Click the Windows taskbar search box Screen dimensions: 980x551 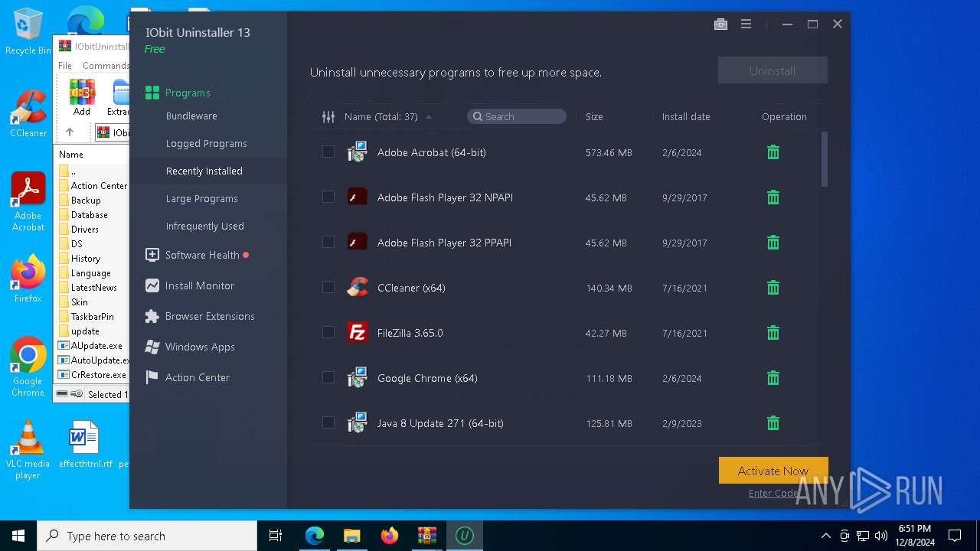[147, 536]
